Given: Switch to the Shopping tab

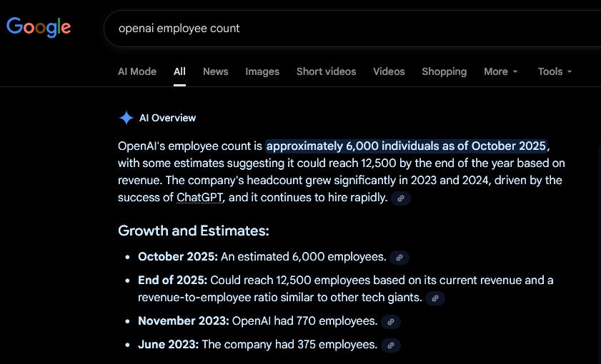Looking at the screenshot, I should point(444,71).
